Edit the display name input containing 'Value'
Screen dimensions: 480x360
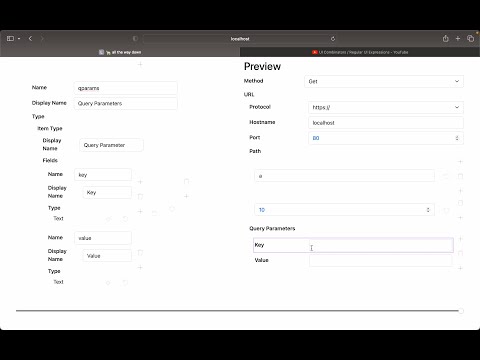point(107,256)
